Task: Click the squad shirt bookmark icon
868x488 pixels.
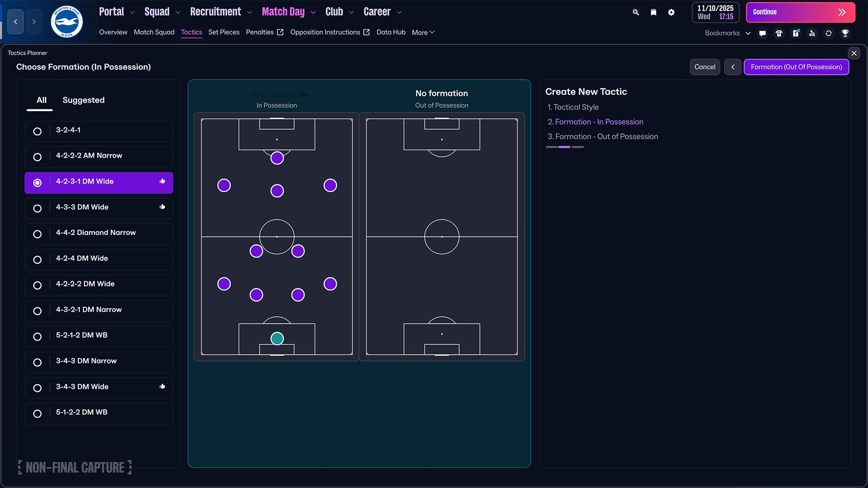Action: (779, 33)
